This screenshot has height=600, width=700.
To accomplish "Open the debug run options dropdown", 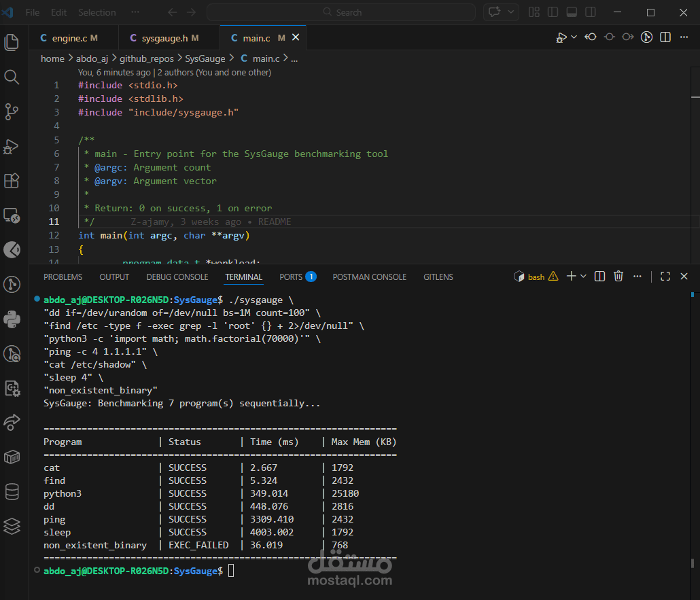I will click(574, 37).
